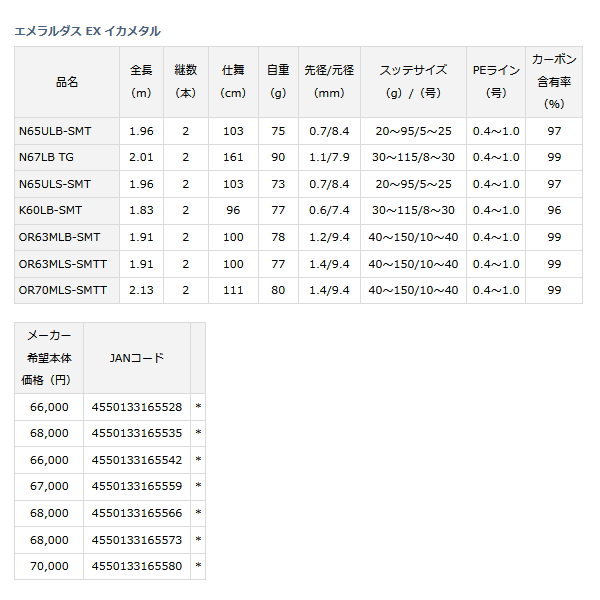Select PE line 0.4~1.0 for N65ULB-SMT
600x600 pixels.
click(x=496, y=131)
